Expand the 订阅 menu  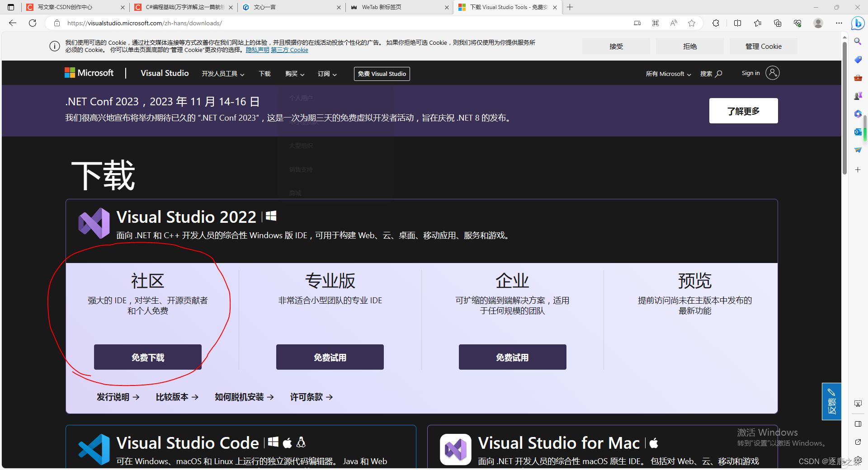(327, 74)
